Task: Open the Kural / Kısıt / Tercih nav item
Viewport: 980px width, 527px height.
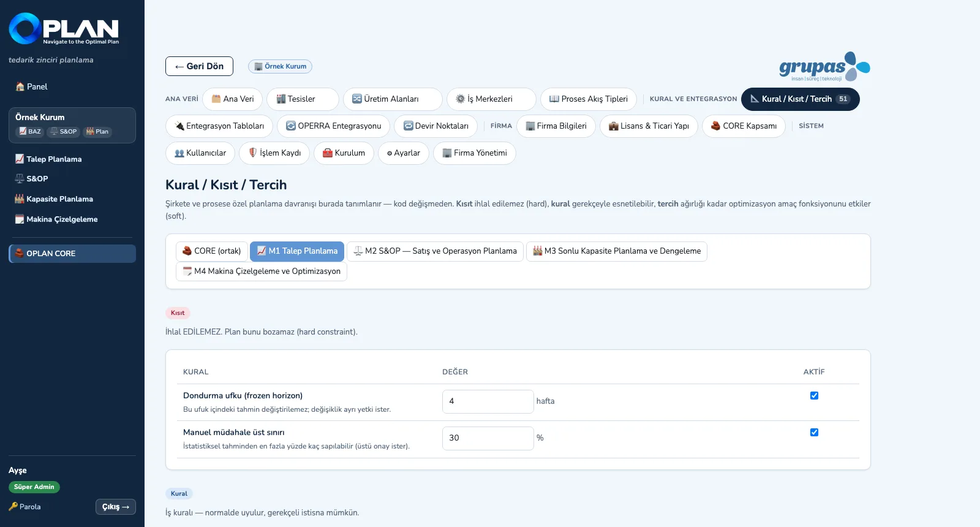Action: (801, 99)
